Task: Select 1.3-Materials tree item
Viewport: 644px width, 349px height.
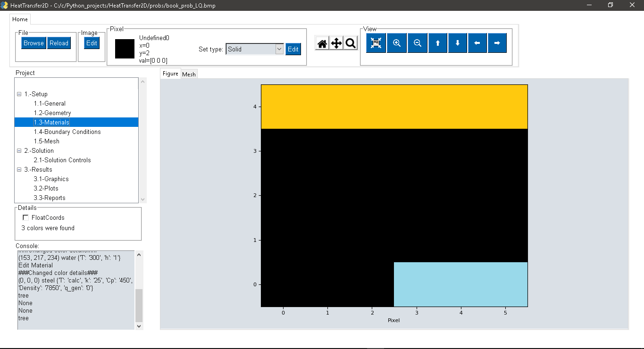Action: pos(51,122)
